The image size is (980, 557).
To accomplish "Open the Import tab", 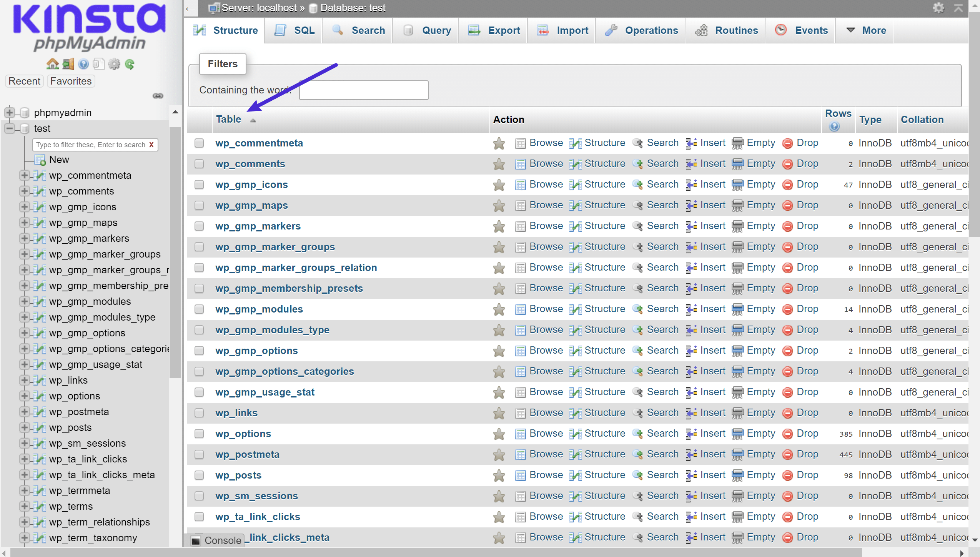I will (x=571, y=30).
